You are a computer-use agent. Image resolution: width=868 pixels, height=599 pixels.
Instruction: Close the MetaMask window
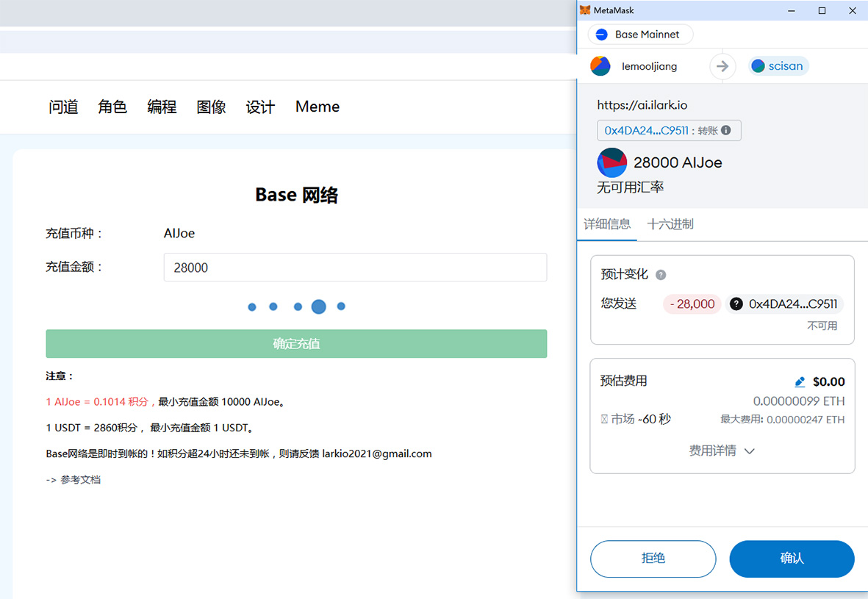[x=853, y=10]
